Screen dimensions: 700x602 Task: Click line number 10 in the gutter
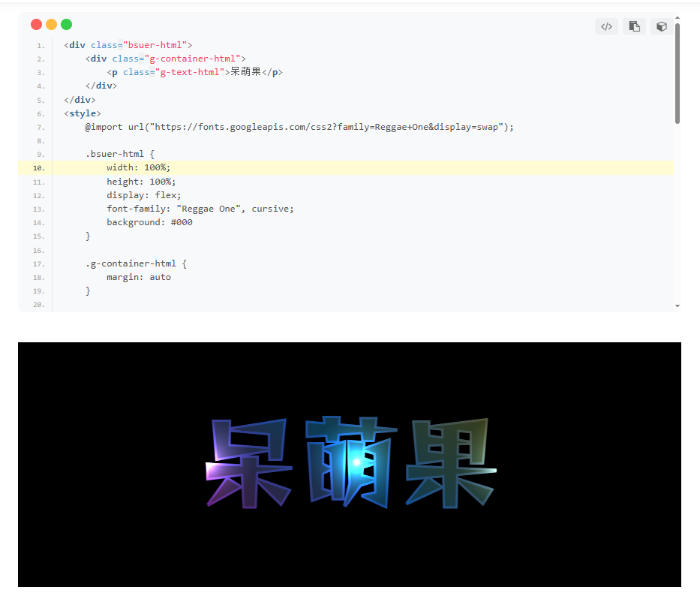tap(39, 168)
